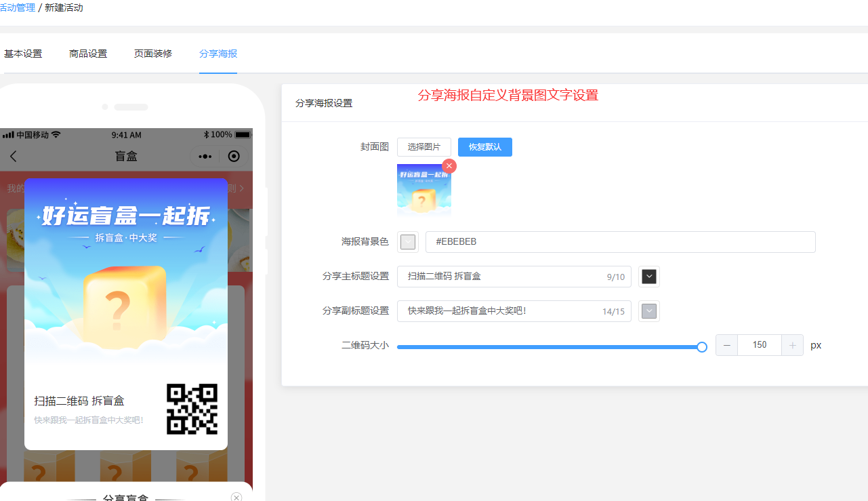This screenshot has width=868, height=501.
Task: Tap the three-dots menu in phone preview
Action: pyautogui.click(x=205, y=157)
